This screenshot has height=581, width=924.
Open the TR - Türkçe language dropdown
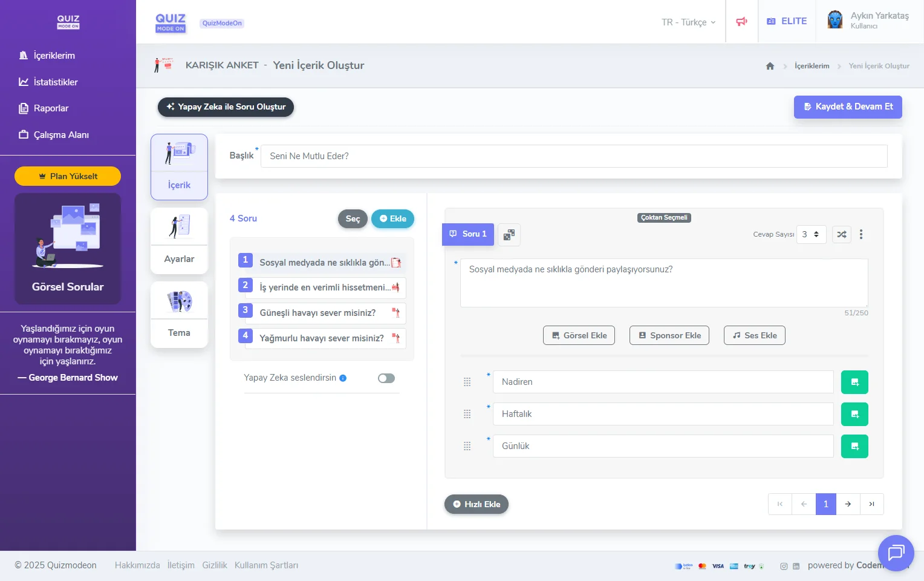[688, 22]
